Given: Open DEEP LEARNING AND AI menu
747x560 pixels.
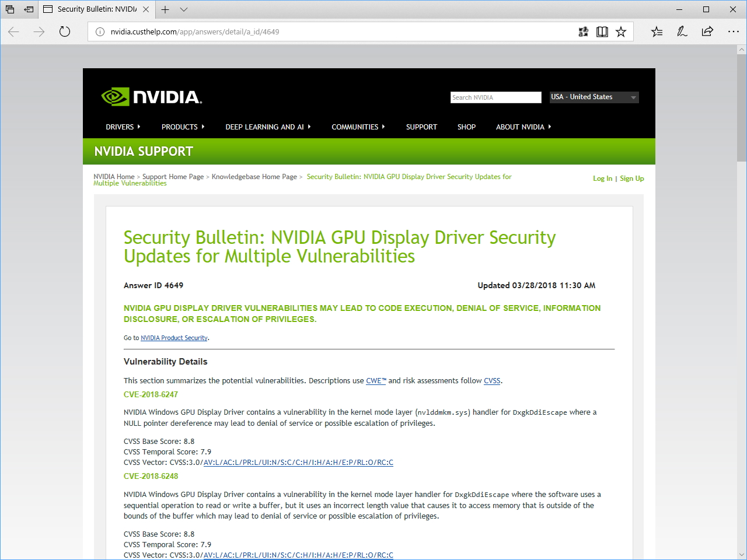Looking at the screenshot, I should [x=268, y=127].
